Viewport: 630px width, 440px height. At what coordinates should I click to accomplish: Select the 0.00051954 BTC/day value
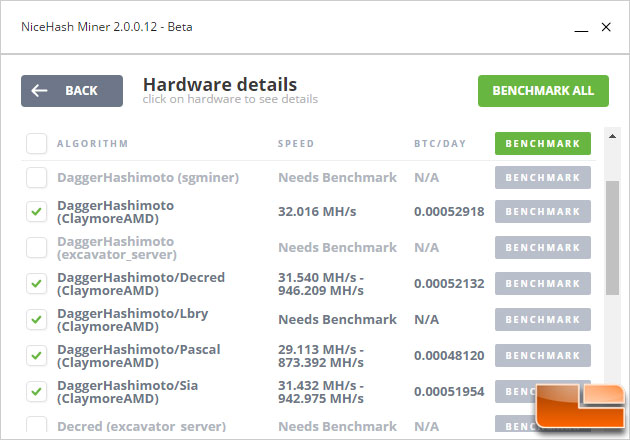click(449, 391)
